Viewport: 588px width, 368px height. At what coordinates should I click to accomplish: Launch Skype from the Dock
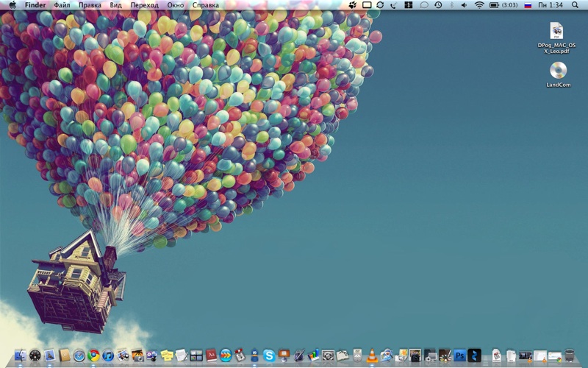(269, 355)
